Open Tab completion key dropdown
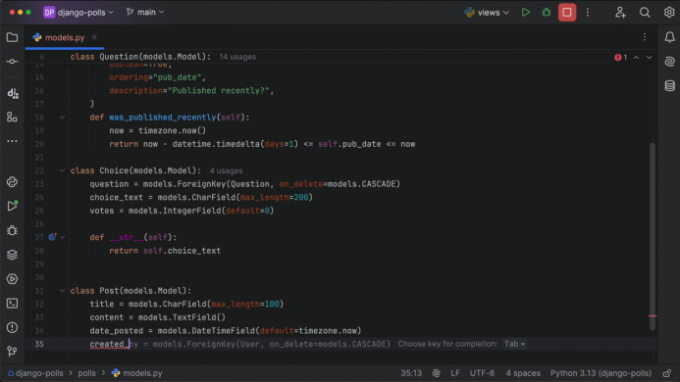 514,344
